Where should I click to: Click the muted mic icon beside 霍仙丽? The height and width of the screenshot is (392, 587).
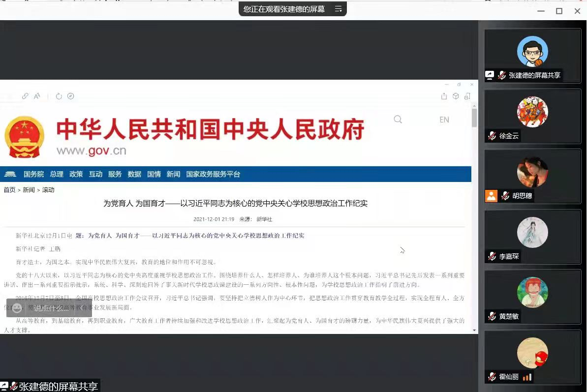[x=492, y=377]
